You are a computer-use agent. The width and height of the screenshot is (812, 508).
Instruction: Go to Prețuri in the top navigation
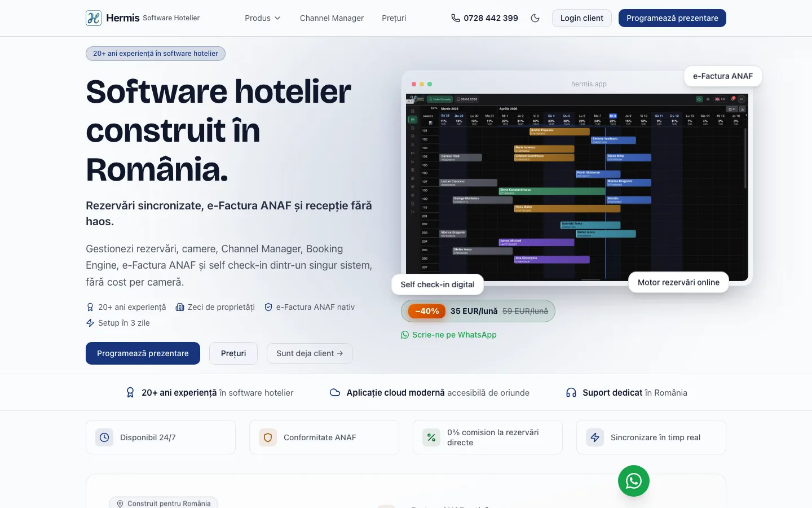click(394, 18)
